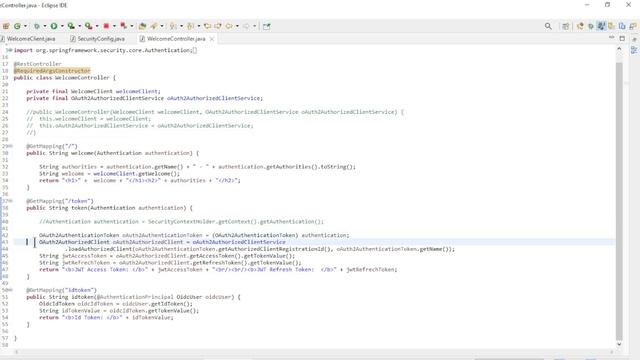Click the top icon in the right trim bar
The height and width of the screenshot is (360, 640).
click(634, 40)
